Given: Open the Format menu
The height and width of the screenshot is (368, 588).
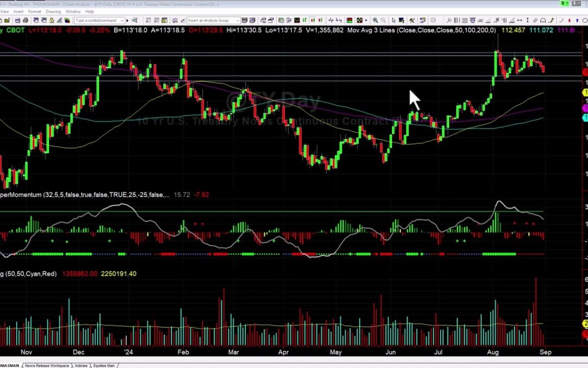Looking at the screenshot, I should pos(35,11).
